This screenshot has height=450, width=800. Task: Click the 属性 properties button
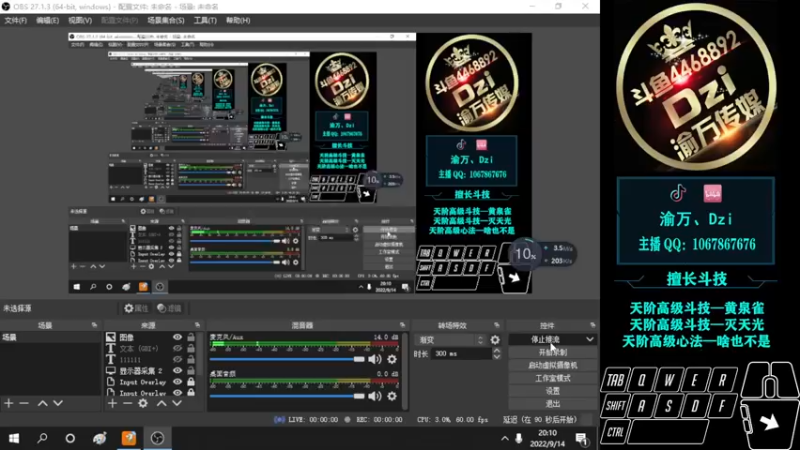(x=136, y=308)
